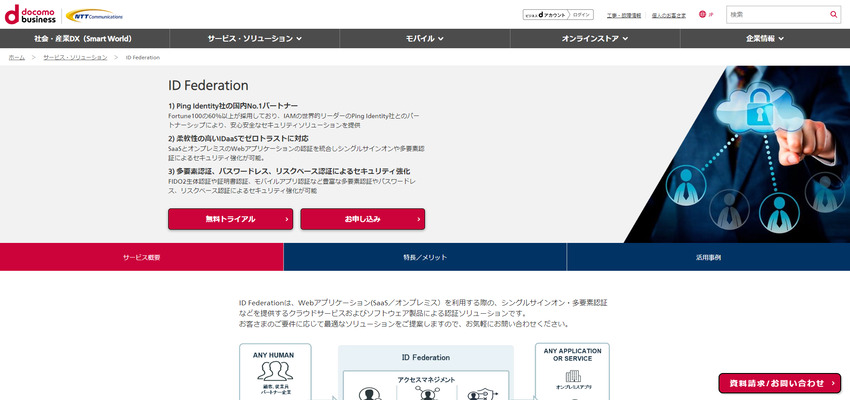This screenshot has width=850, height=400.
Task: Click 資料請求/お問い合わせ floating button
Action: tap(780, 383)
